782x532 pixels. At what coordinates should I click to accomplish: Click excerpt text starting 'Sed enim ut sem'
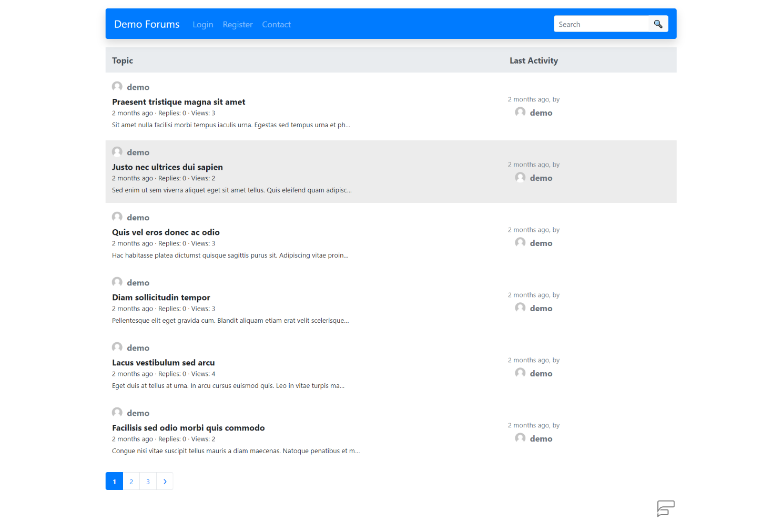[x=232, y=190]
